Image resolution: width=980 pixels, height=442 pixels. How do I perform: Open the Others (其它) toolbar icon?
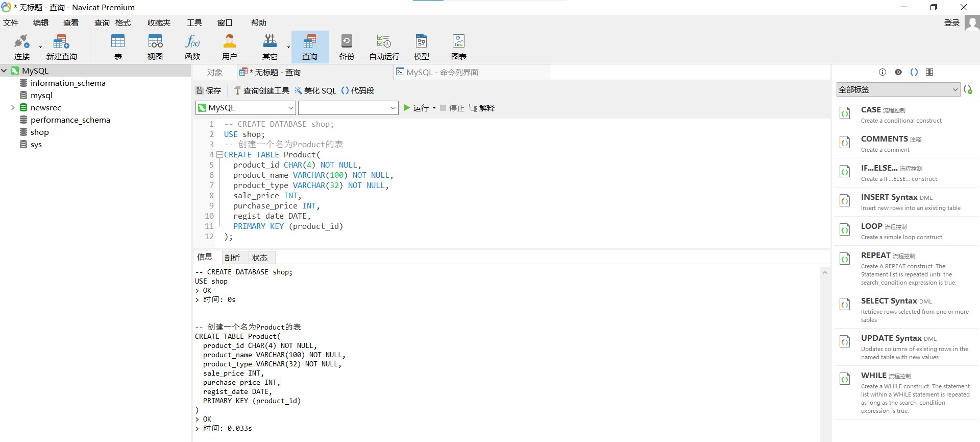coord(270,47)
